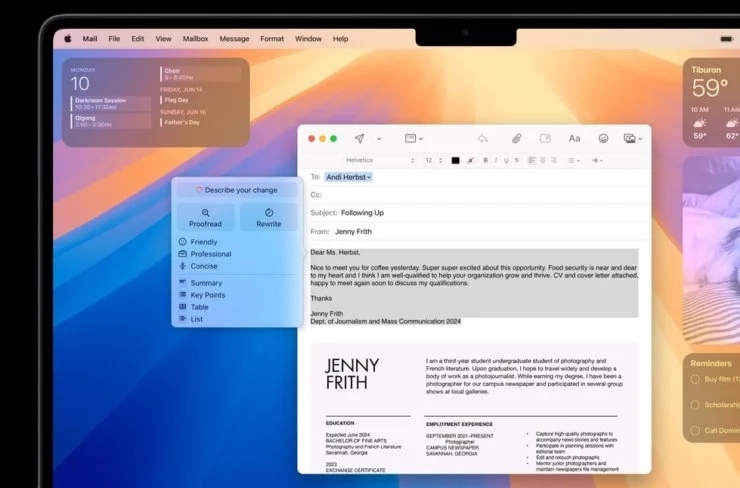Image resolution: width=740 pixels, height=488 pixels.
Task: Open the Format menu
Action: point(272,39)
